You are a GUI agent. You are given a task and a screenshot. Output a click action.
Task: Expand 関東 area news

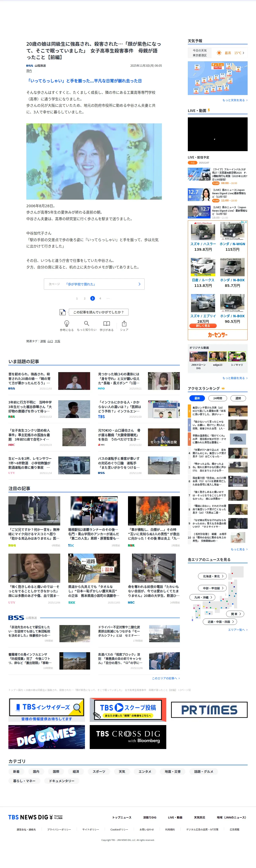coord(235,614)
